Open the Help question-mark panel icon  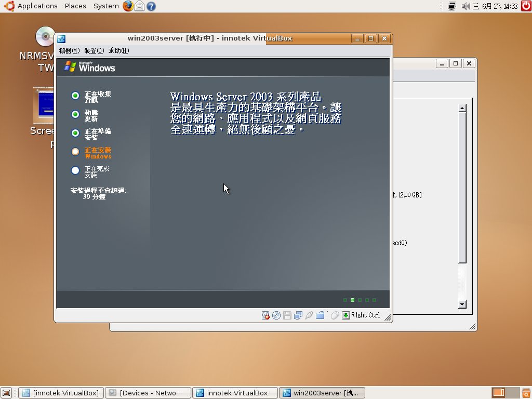151,6
